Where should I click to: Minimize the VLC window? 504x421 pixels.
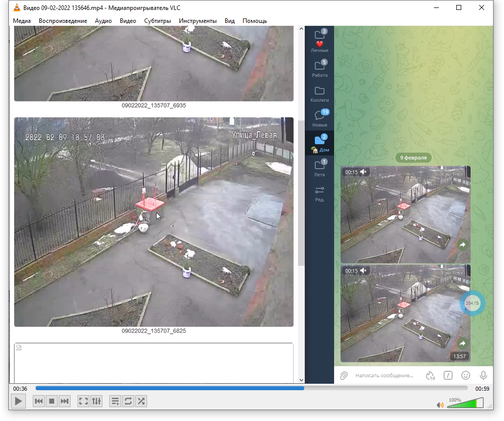coord(436,8)
